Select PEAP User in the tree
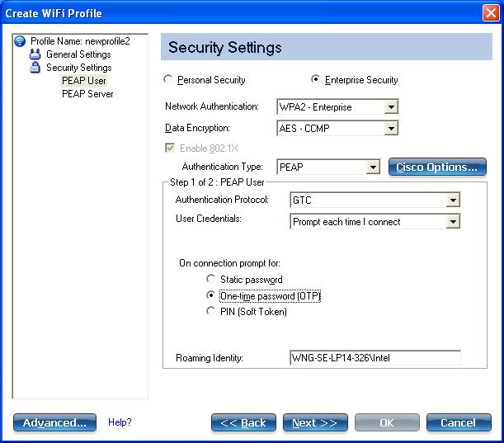The width and height of the screenshot is (504, 443). pos(84,81)
